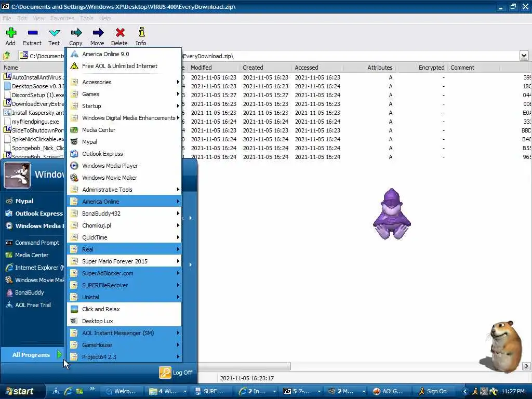This screenshot has width=532, height=399.
Task: Open the SUPERFileRecover folder
Action: (125, 285)
